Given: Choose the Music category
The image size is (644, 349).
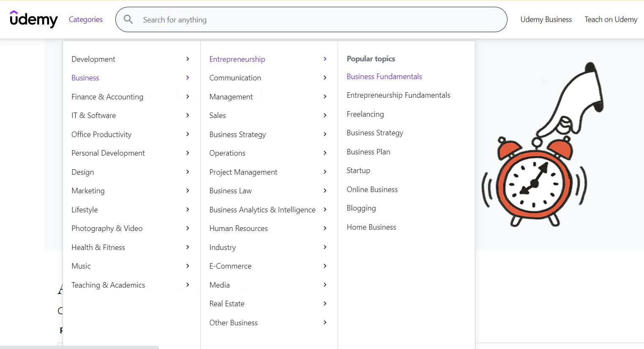Looking at the screenshot, I should pyautogui.click(x=81, y=266).
